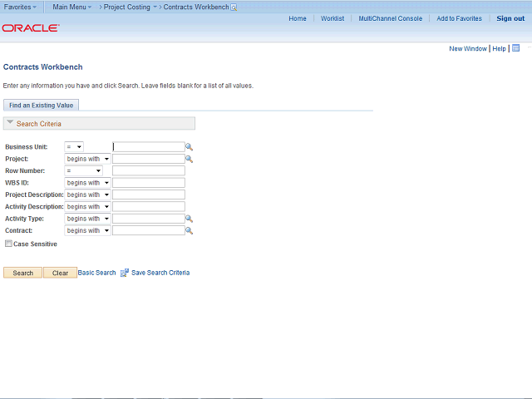532x399 pixels.
Task: Focus the Activity Description input field
Action: pyautogui.click(x=149, y=207)
